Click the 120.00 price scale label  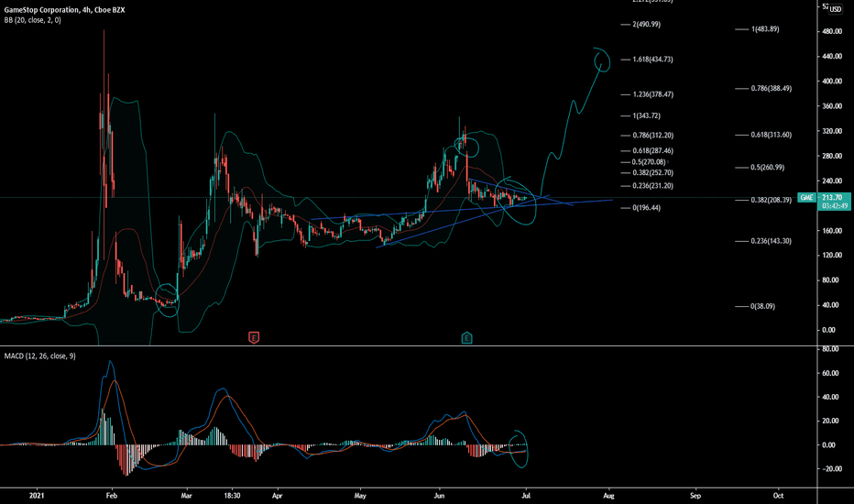pyautogui.click(x=832, y=256)
